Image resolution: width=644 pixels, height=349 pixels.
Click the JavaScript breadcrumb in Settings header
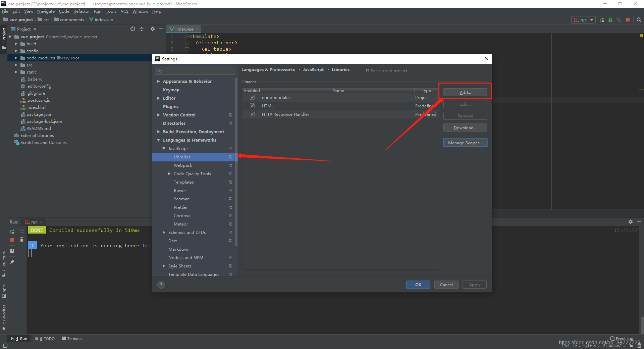[313, 70]
